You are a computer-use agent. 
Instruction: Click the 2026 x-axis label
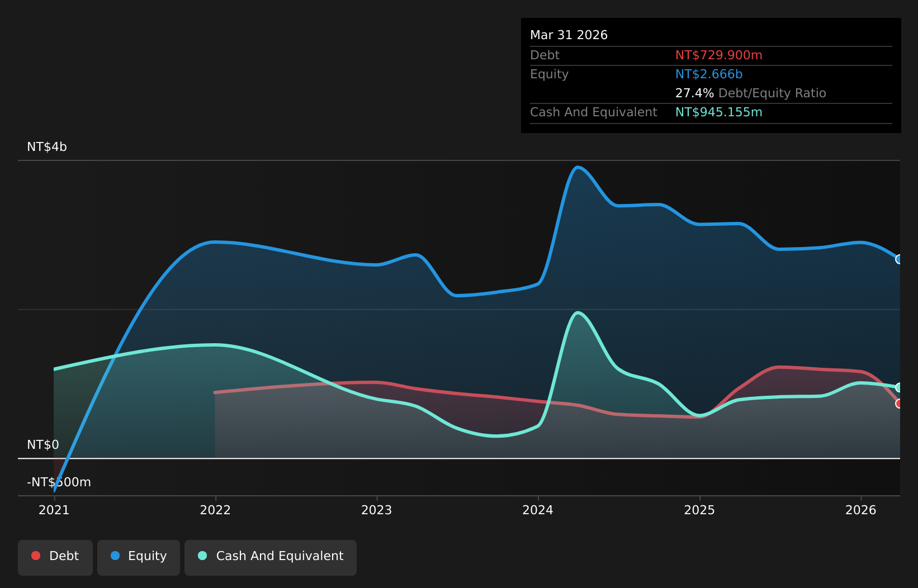[x=861, y=510]
